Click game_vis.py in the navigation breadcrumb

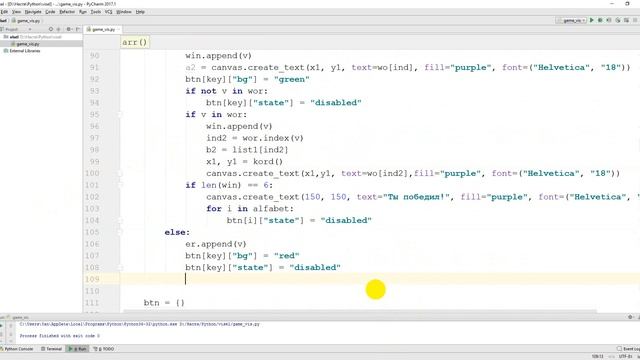26,20
